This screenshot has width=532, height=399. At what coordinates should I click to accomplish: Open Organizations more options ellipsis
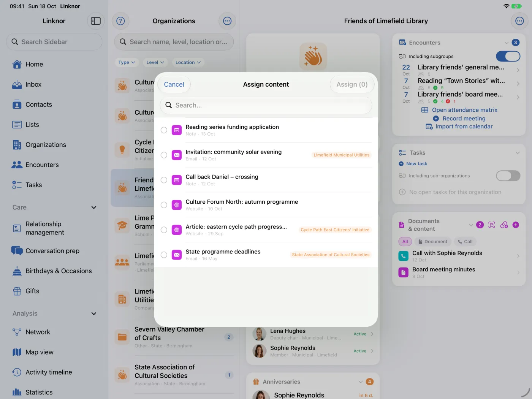227,21
